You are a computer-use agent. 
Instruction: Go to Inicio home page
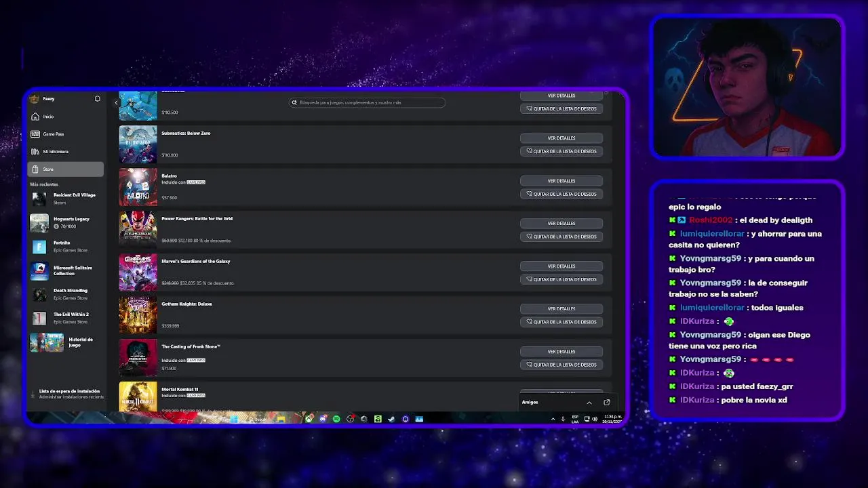65,117
